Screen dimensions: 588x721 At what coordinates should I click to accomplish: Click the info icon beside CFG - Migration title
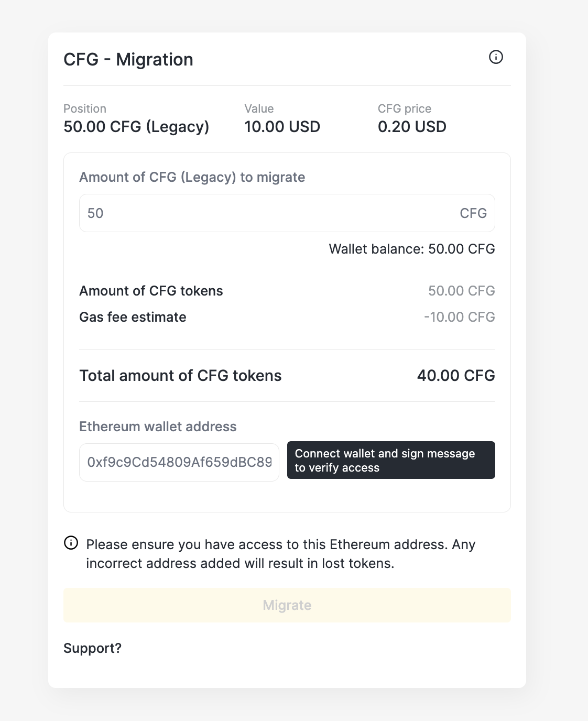click(x=496, y=57)
